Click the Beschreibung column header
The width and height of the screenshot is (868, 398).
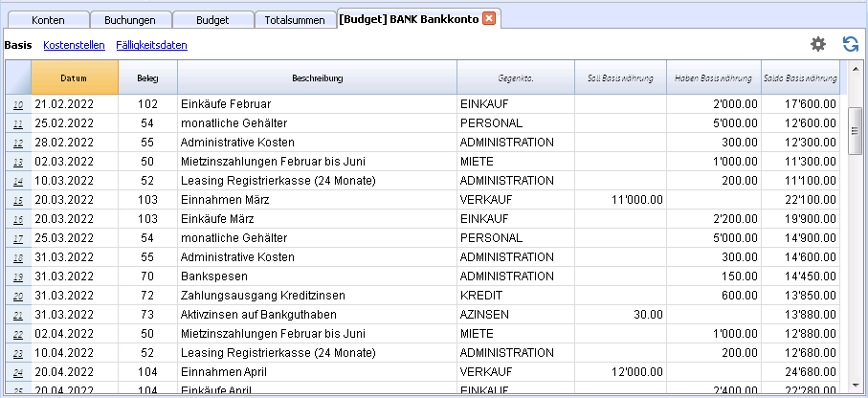[x=317, y=77]
